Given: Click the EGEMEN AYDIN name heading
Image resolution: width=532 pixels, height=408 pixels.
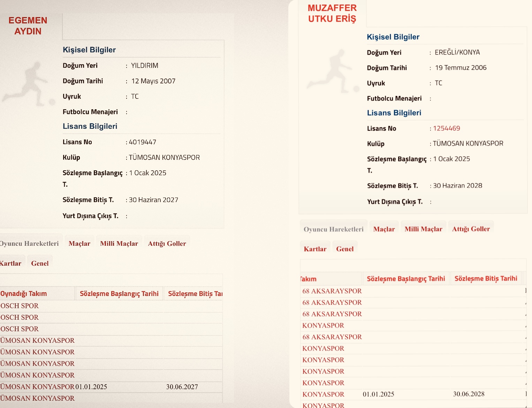Looking at the screenshot, I should click(x=28, y=26).
